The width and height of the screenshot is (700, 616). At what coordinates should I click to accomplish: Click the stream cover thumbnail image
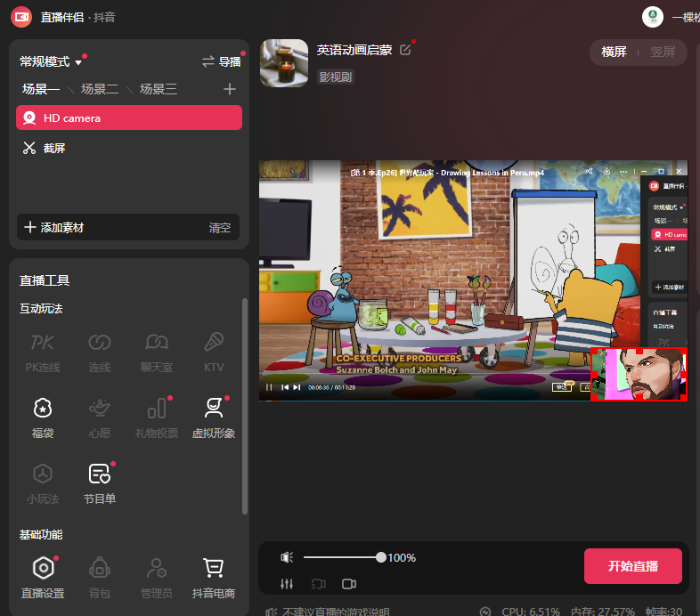(284, 63)
